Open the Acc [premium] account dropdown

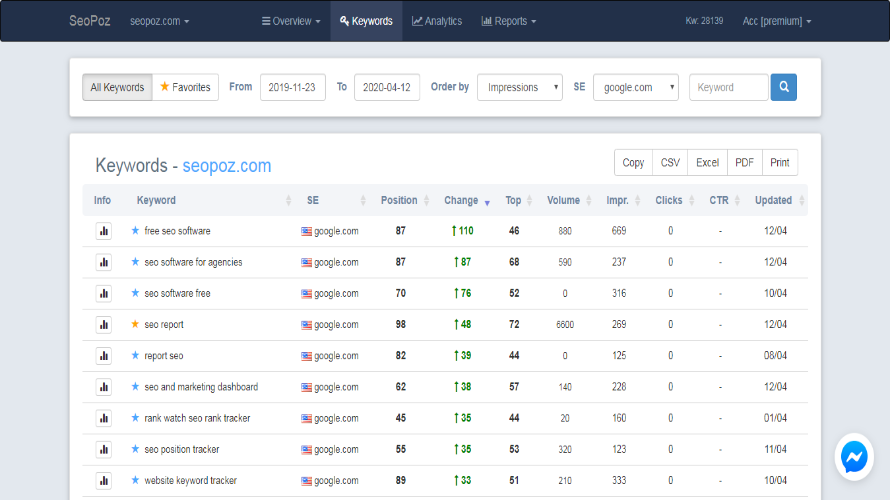(x=776, y=21)
